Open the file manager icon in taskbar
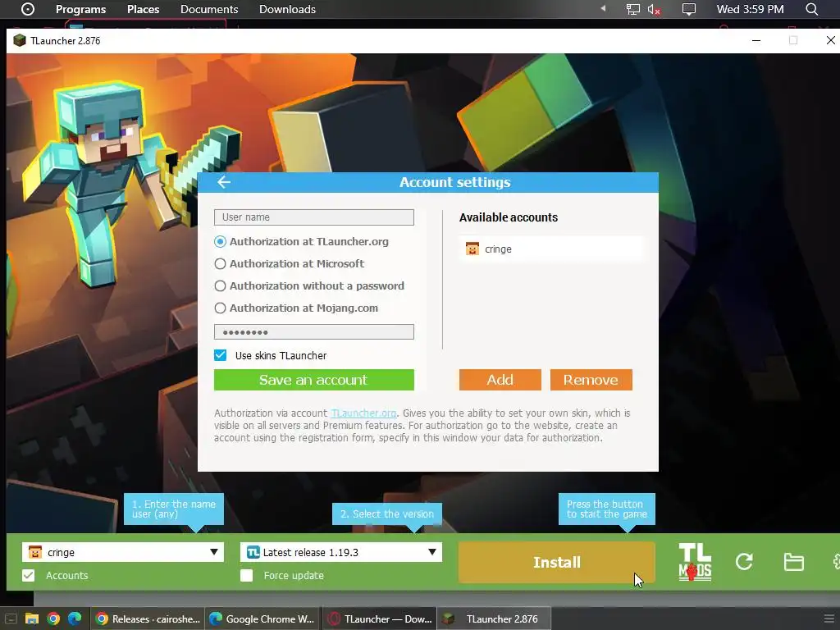 click(32, 619)
